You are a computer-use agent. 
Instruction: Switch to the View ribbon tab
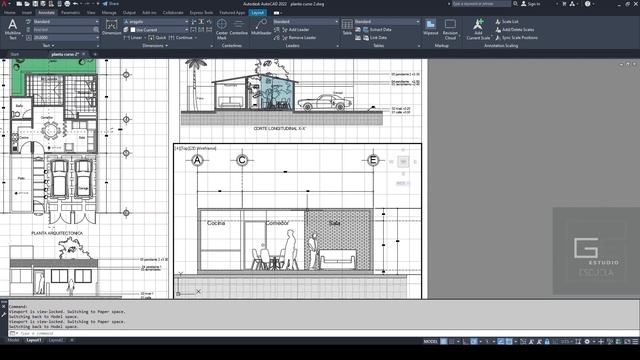(x=91, y=13)
